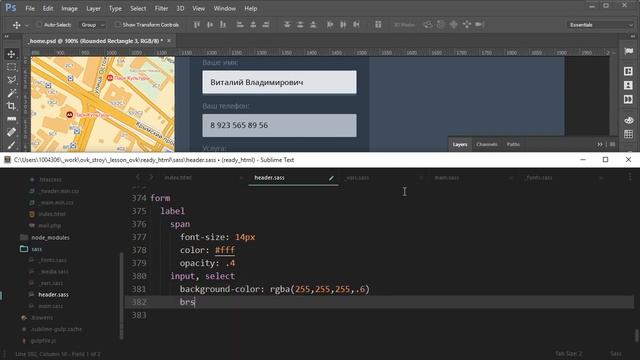Click the Distribute vertical centers icon

(x=300, y=25)
